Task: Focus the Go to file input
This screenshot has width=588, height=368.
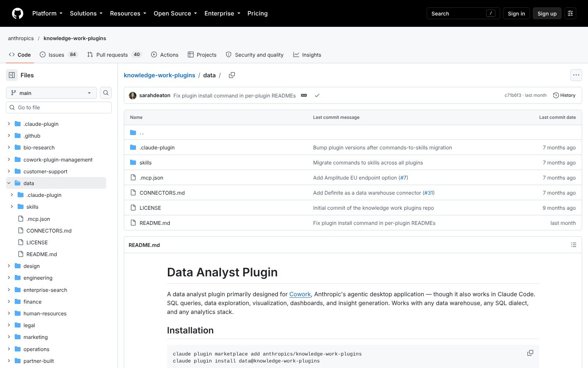Action: (59, 107)
